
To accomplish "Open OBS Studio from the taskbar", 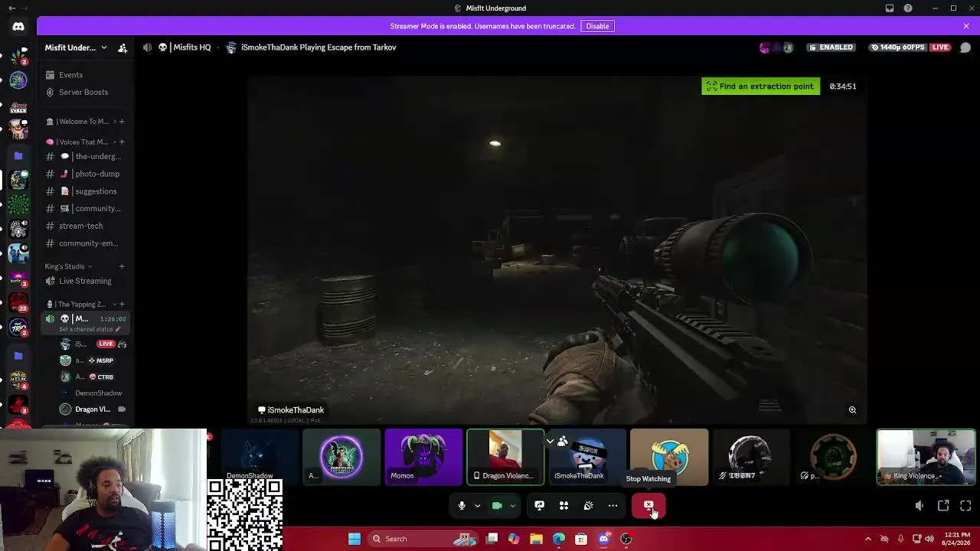I will click(x=626, y=539).
